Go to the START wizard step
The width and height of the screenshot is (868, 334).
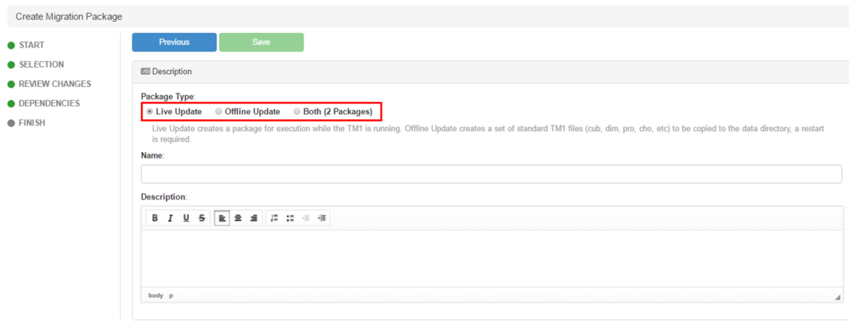32,45
